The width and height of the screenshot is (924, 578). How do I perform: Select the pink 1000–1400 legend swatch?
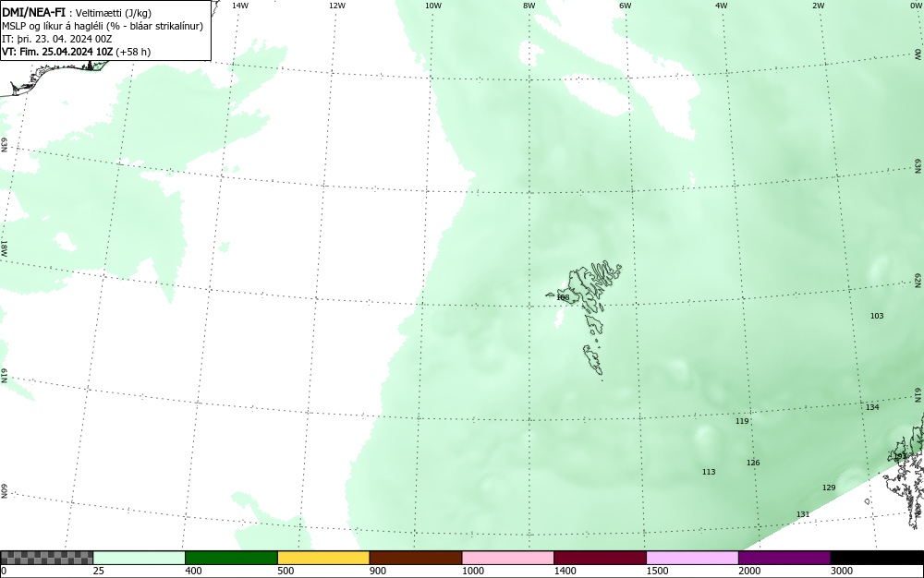[x=508, y=558]
